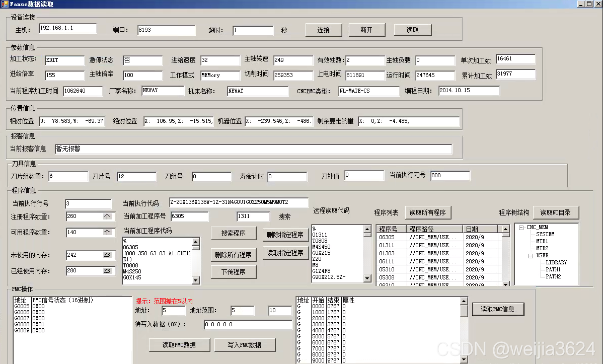Click scroll up arrow of PMC info list

coord(464,301)
